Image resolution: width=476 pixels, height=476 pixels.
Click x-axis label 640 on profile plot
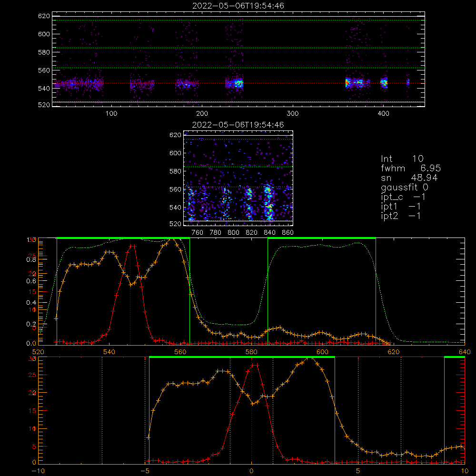[x=465, y=352]
